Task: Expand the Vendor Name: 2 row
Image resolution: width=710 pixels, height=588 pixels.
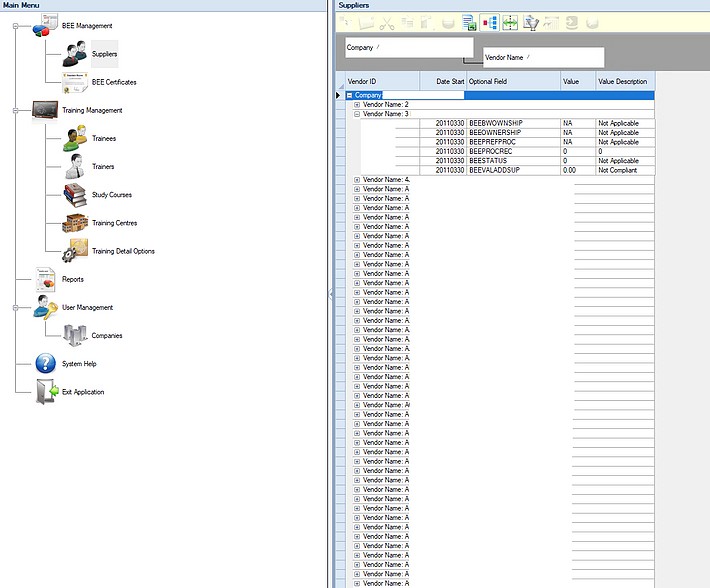Action: coord(357,104)
